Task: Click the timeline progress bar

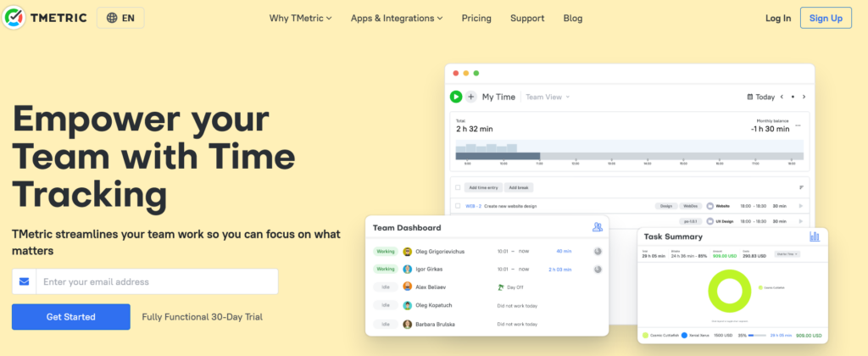Action: [630, 156]
